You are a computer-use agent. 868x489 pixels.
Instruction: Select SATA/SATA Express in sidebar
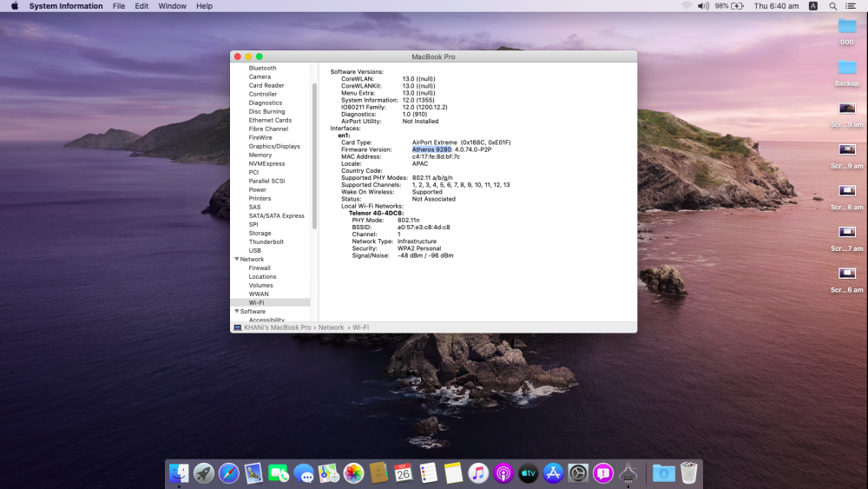(x=276, y=216)
